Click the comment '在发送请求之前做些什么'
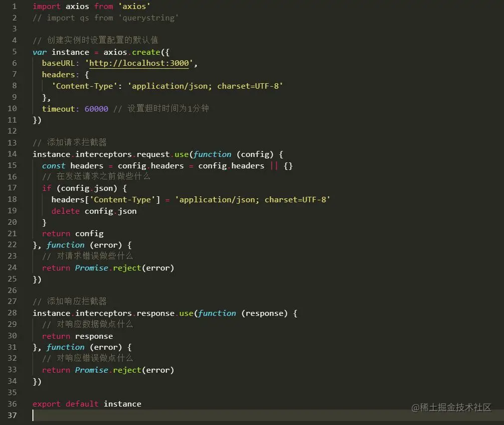Image resolution: width=504 pixels, height=425 pixels. (104, 176)
